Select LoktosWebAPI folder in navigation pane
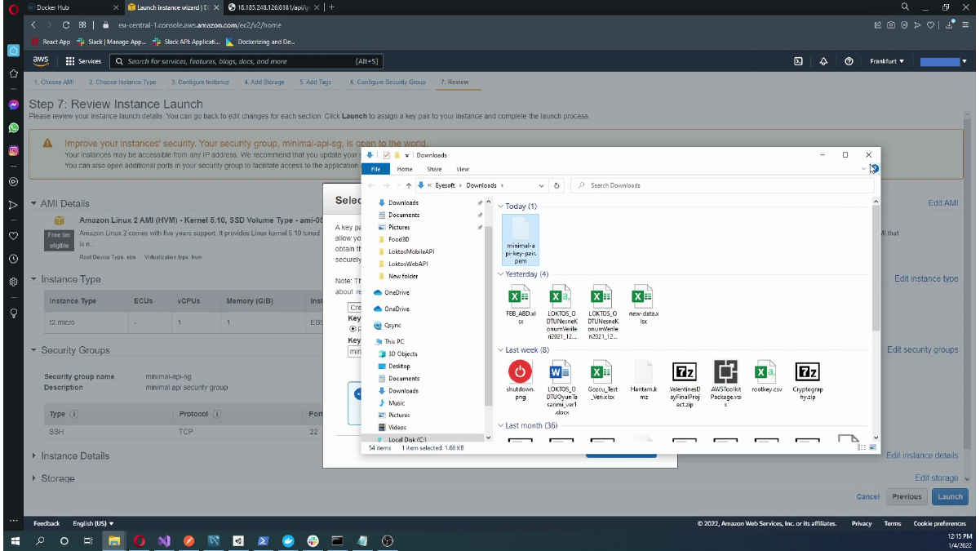 click(x=407, y=264)
